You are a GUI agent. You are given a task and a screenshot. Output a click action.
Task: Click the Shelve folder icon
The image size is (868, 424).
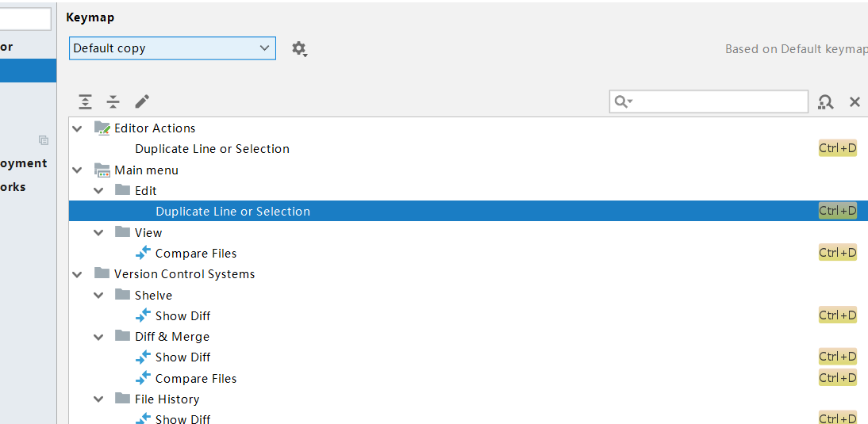tap(123, 295)
